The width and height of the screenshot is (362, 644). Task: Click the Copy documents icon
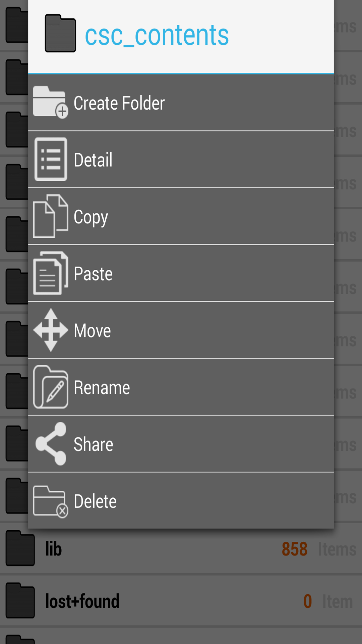tap(51, 216)
